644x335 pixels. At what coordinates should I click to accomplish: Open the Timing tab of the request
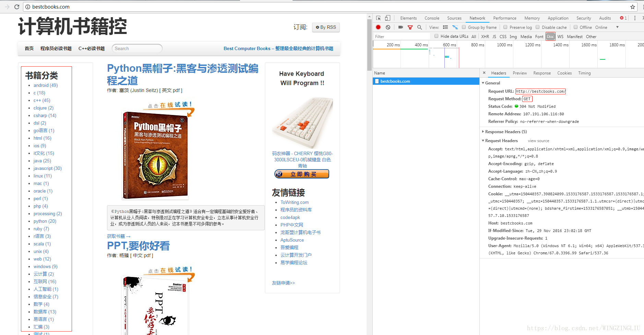584,73
